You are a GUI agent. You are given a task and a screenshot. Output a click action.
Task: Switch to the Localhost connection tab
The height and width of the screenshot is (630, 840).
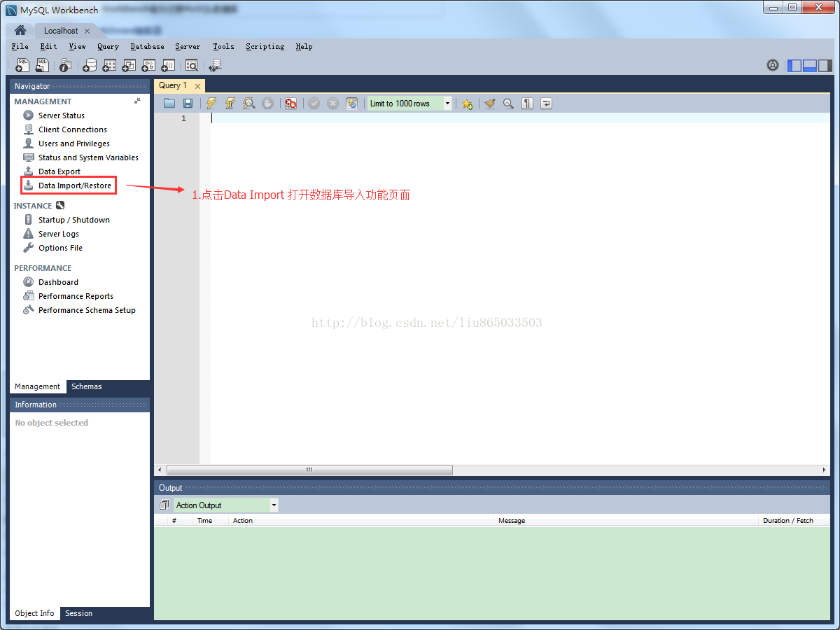61,31
